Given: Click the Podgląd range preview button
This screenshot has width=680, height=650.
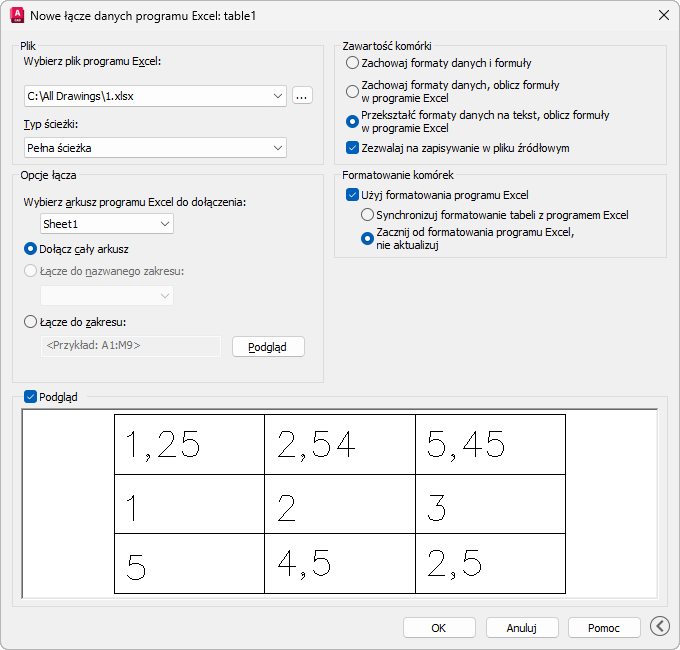Looking at the screenshot, I should 268,347.
